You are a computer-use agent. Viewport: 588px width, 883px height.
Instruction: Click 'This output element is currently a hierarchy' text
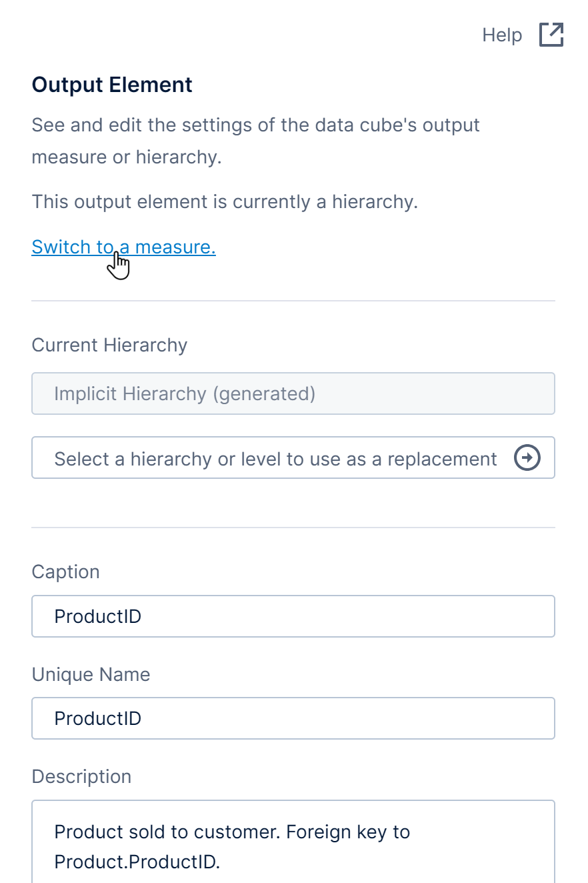click(x=224, y=201)
